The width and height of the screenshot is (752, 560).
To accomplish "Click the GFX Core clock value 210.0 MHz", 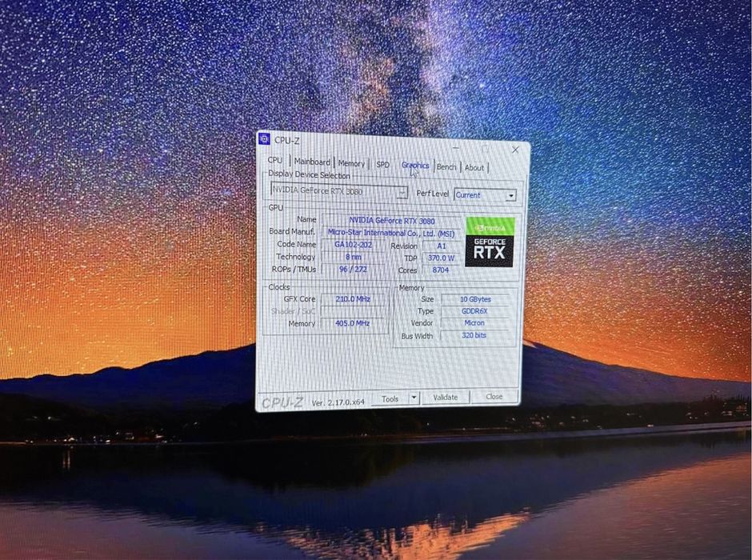I will pos(353,299).
